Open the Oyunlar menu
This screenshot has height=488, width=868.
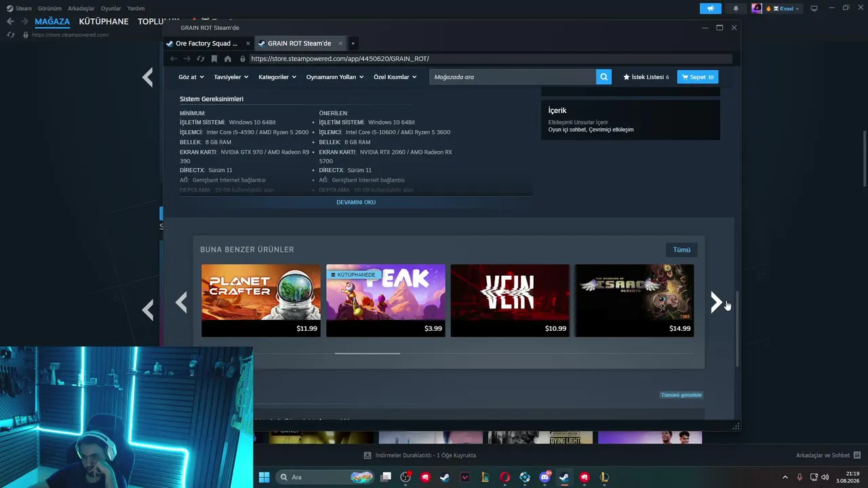click(111, 8)
